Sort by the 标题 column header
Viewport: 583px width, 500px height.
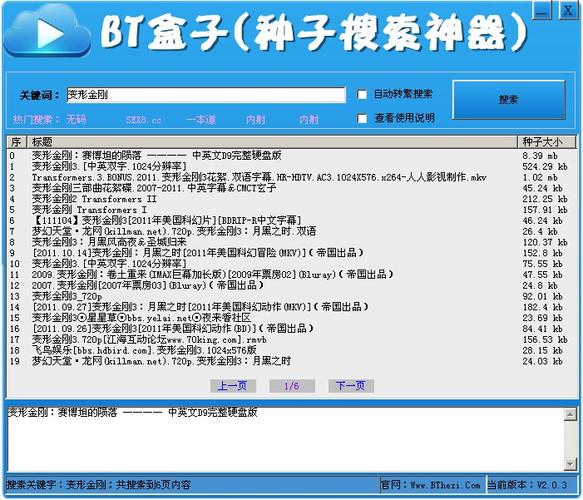(273, 142)
